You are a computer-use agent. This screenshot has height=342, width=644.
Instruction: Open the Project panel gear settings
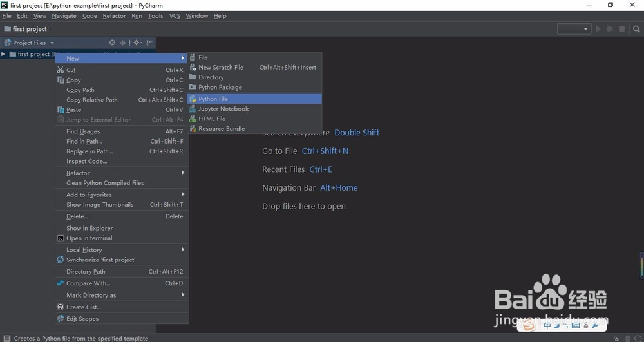137,43
